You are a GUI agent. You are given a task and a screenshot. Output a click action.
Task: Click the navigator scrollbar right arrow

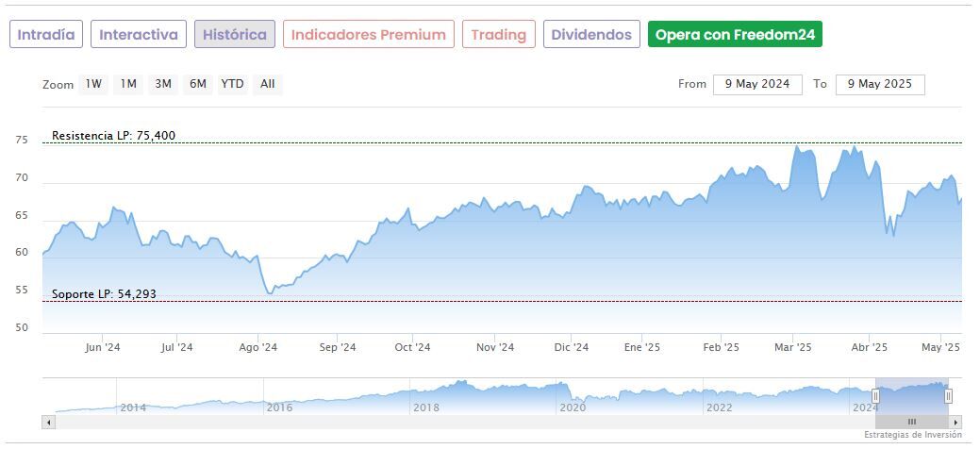point(955,422)
